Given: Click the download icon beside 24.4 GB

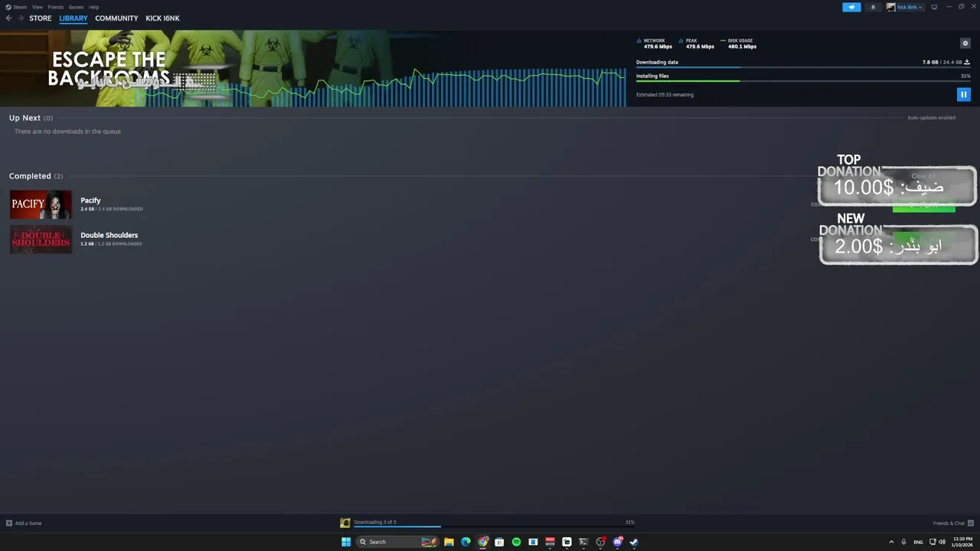Looking at the screenshot, I should click(x=967, y=62).
